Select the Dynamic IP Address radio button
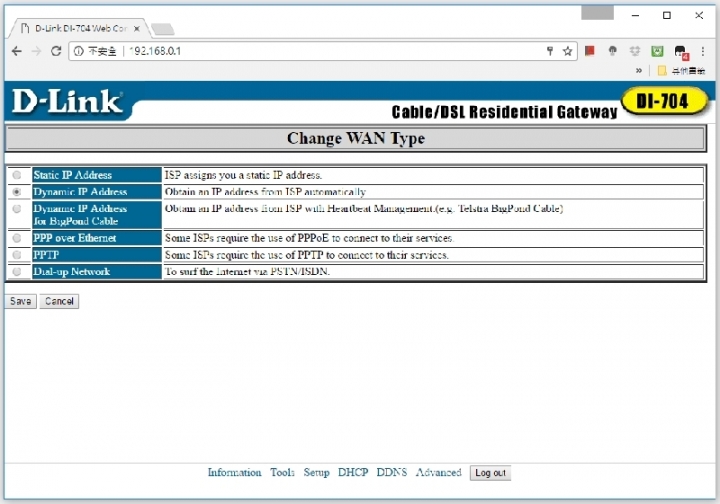This screenshot has height=504, width=720. point(17,192)
